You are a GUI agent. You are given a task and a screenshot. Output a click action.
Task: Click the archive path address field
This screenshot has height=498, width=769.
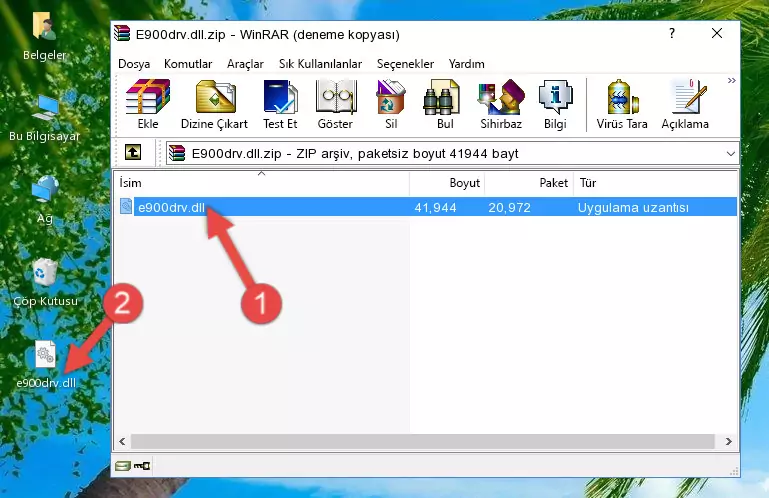452,154
